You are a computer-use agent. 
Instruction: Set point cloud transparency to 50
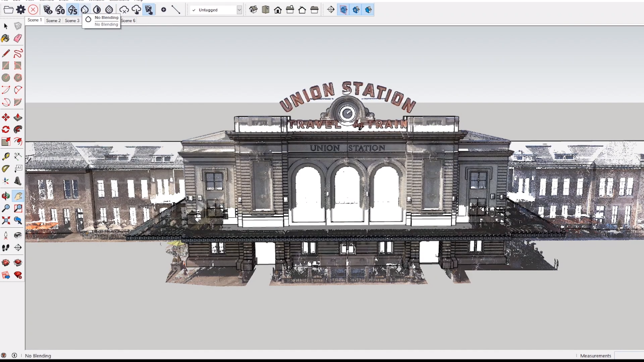(60, 10)
